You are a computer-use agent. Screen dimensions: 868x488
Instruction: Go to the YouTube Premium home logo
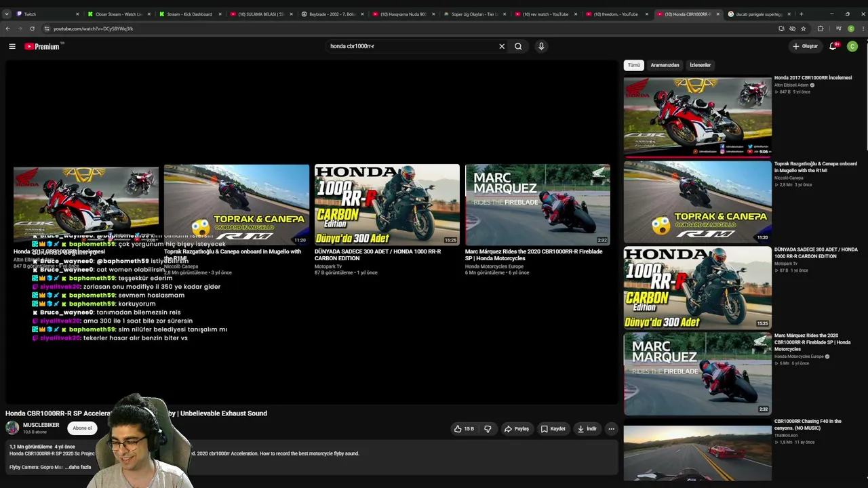click(x=44, y=46)
